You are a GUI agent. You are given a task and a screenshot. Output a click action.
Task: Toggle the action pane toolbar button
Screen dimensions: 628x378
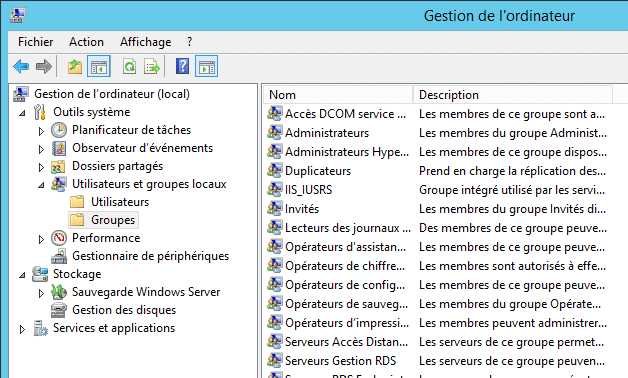coord(206,66)
